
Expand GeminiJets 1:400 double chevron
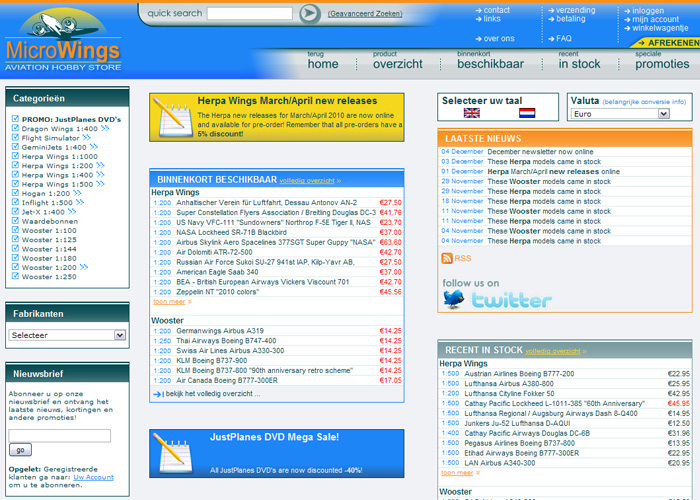pyautogui.click(x=94, y=147)
